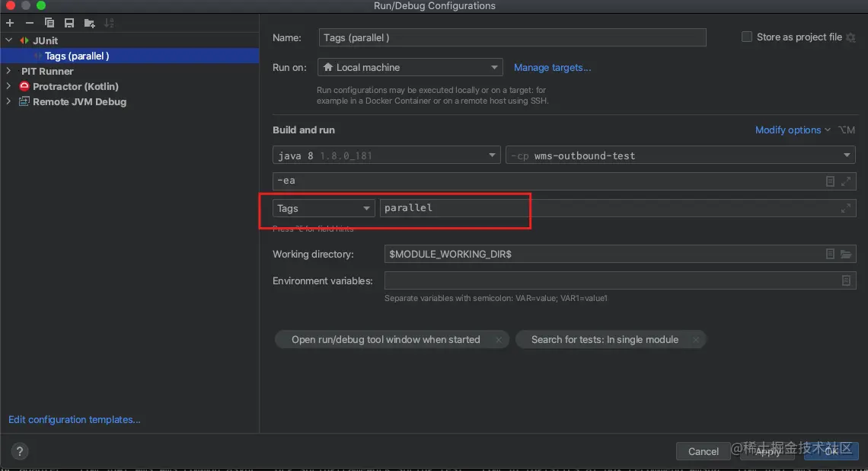Open Modify options menu
Screen dimensions: 868x471
point(792,130)
